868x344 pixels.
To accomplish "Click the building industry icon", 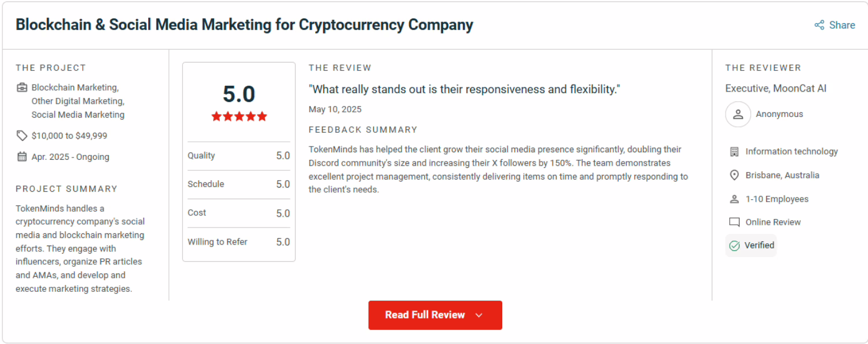I will click(734, 152).
